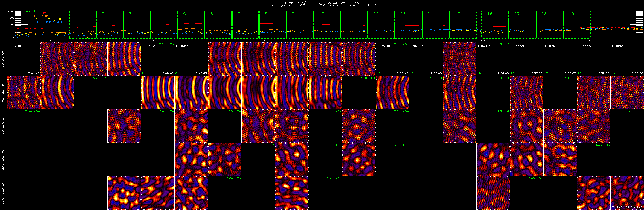The image size is (644, 210).
Task: Choose interval 9 marker
Action: 293,14
